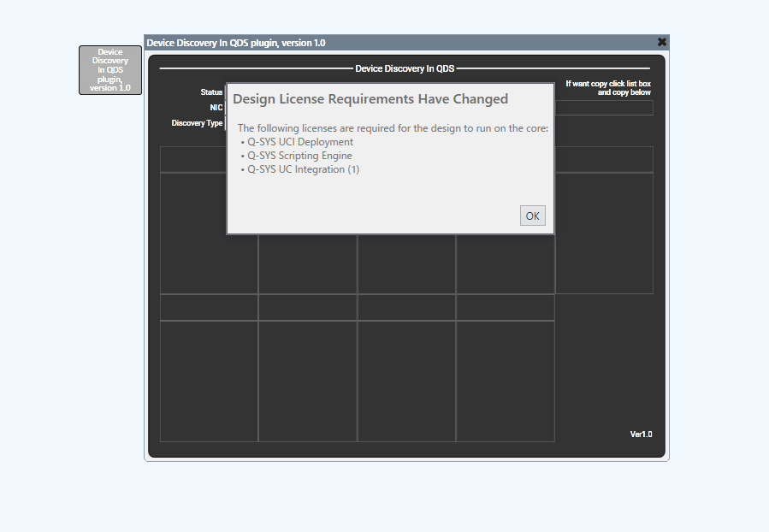Click the second narrow cell in the middle row

click(x=308, y=307)
